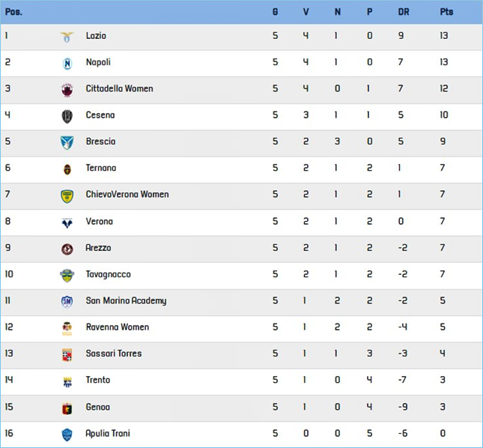Click the Cesena club badge

tap(67, 116)
